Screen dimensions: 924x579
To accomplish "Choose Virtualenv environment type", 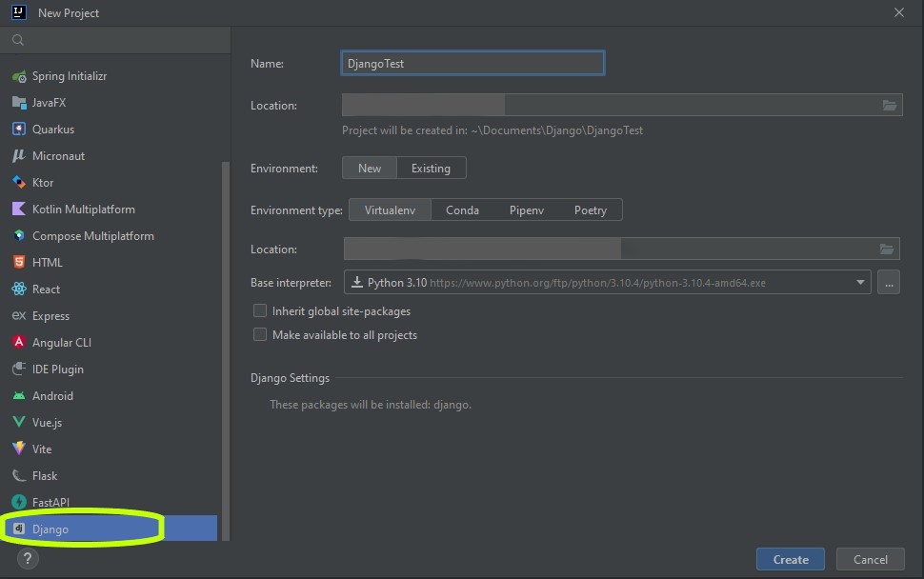I will point(391,210).
